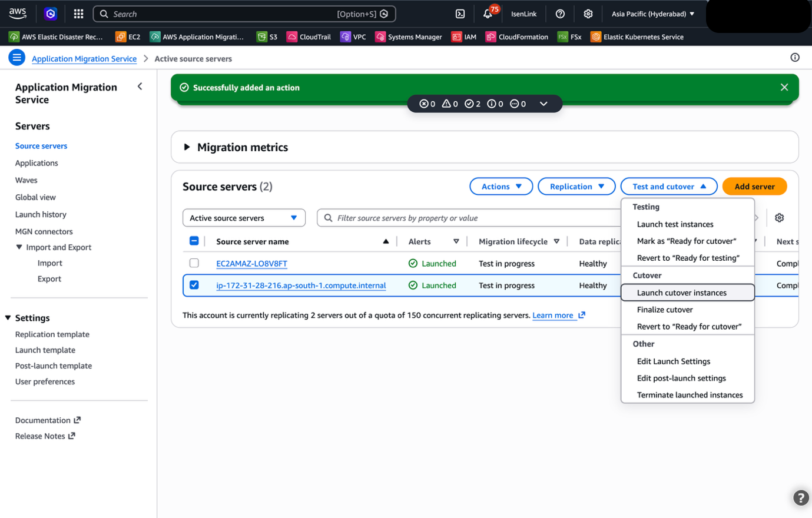812x518 pixels.
Task: Toggle the hamburger navigation menu icon
Action: (x=16, y=58)
